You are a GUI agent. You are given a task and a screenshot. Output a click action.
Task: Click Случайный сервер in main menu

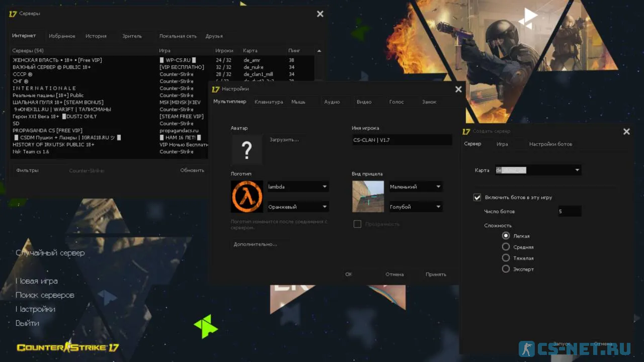50,253
